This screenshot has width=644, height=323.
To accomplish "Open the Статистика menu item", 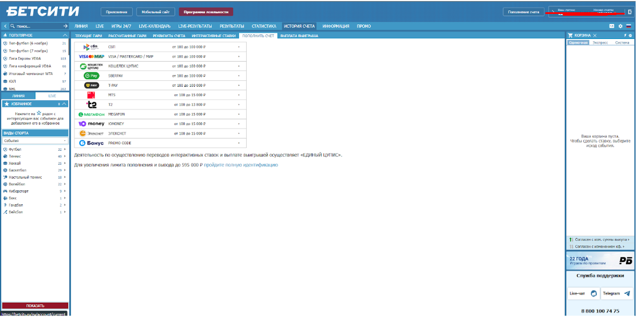I will (264, 26).
